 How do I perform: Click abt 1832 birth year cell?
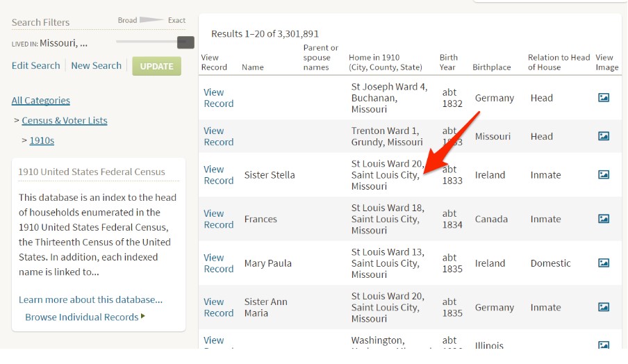(452, 98)
